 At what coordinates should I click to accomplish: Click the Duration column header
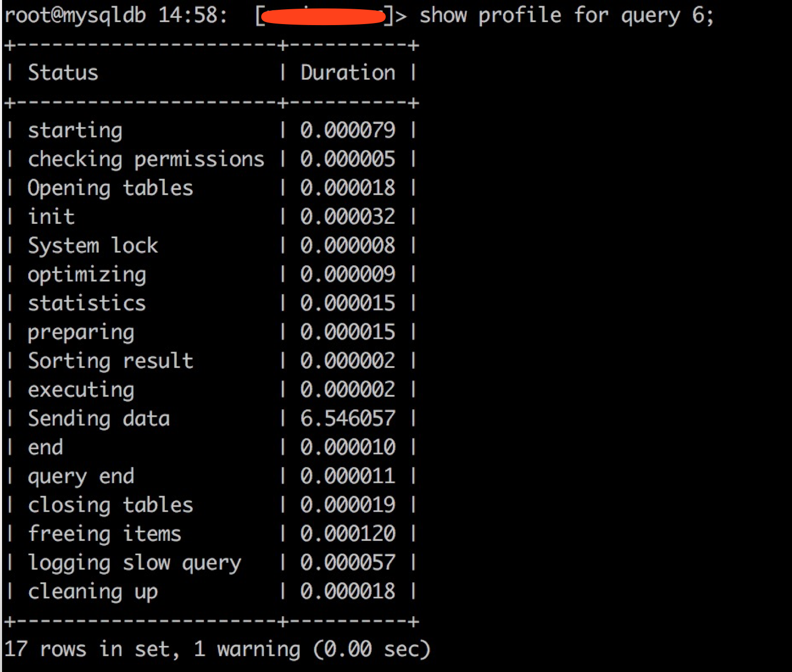347,73
